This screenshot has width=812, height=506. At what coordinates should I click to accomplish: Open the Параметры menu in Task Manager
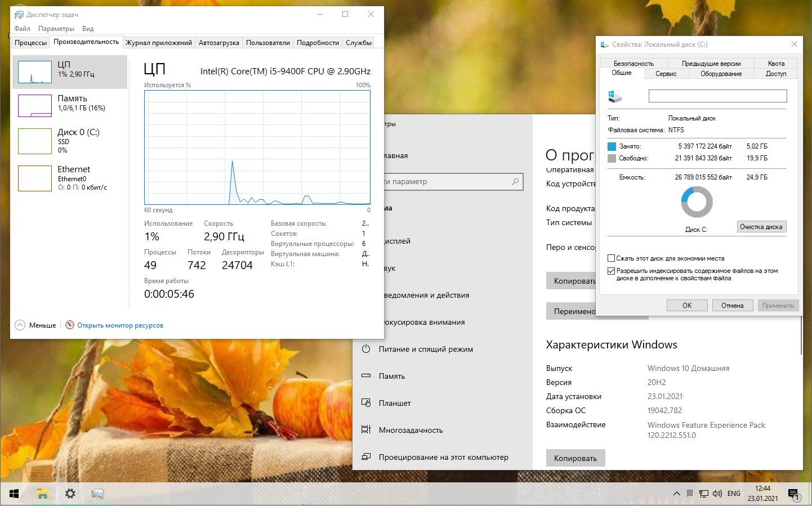56,29
